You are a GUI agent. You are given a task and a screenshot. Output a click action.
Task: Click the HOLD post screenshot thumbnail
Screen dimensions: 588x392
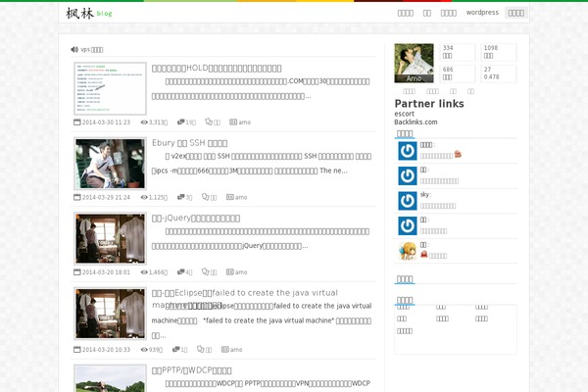pos(110,88)
